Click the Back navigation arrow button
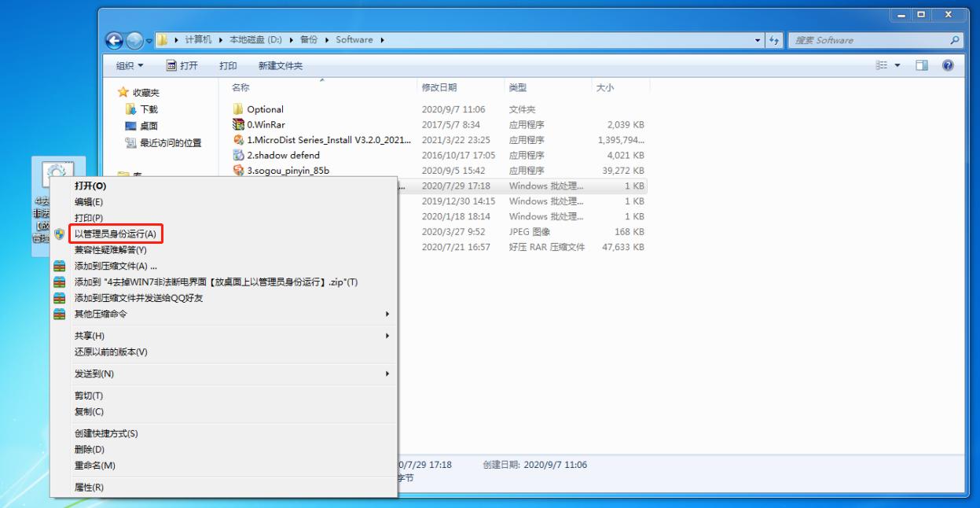The height and width of the screenshot is (508, 980). pyautogui.click(x=115, y=40)
